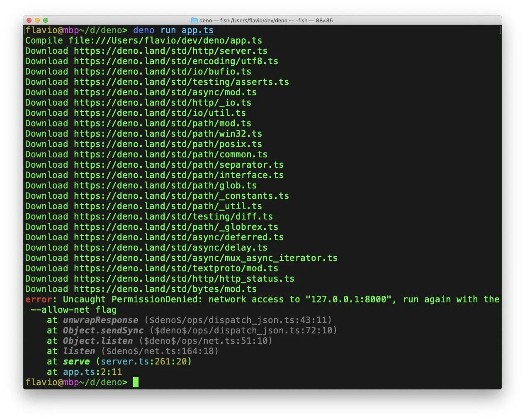
Task: Click the folder icon in terminal title bar
Action: pyautogui.click(x=194, y=20)
